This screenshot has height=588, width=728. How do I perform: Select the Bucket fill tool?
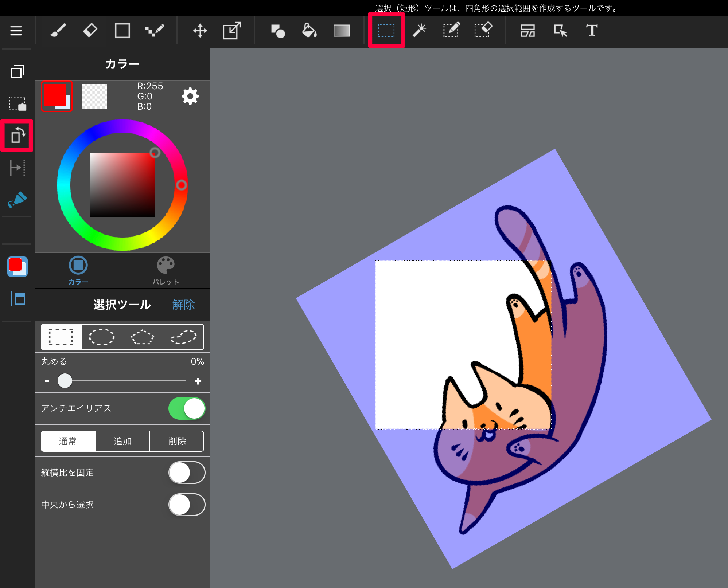tap(310, 31)
